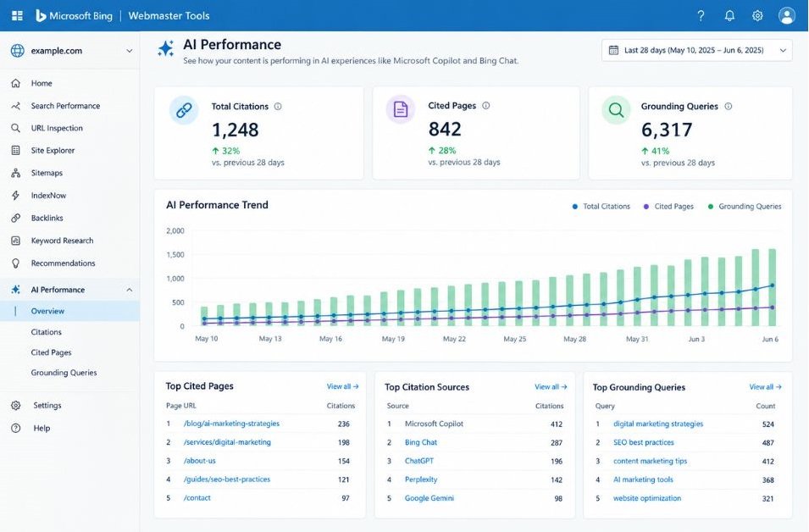
Task: Toggle Grounding Queries series in chart legend
Action: (745, 207)
